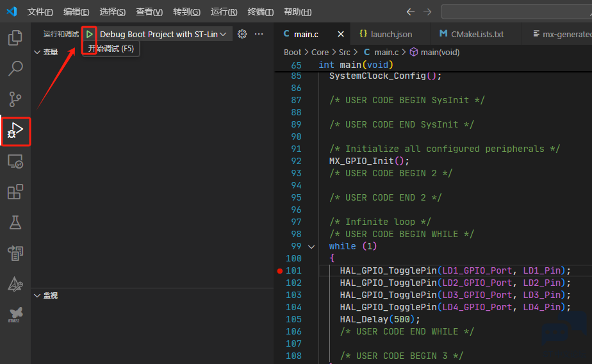Click the LD2_Pin argument on line 102
The height and width of the screenshot is (364, 592).
(542, 283)
